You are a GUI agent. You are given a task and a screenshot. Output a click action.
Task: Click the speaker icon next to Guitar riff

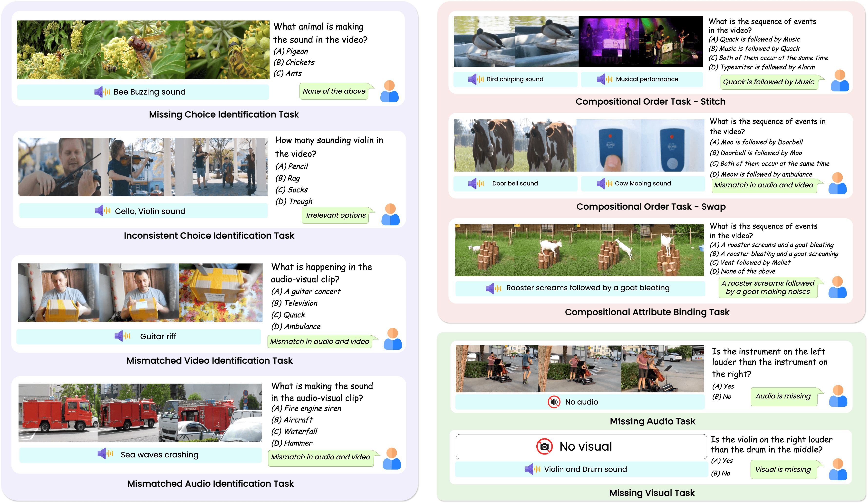point(122,336)
